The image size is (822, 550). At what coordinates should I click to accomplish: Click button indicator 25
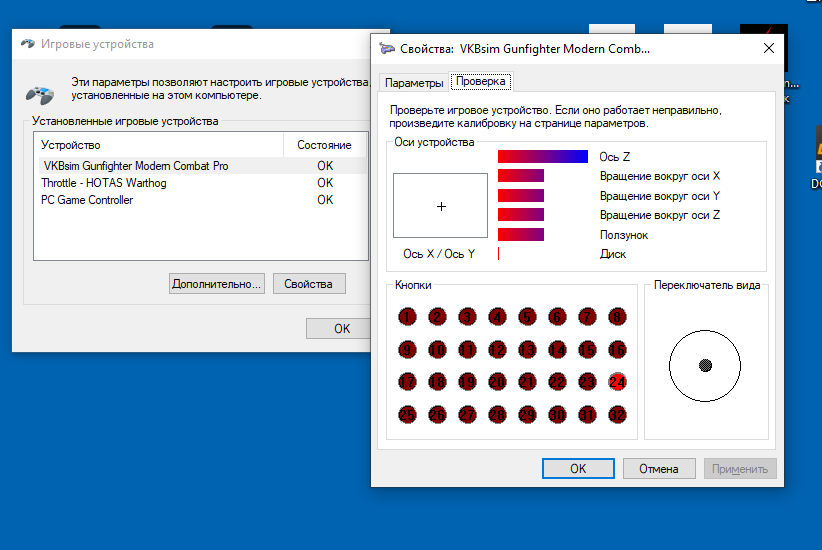point(407,415)
